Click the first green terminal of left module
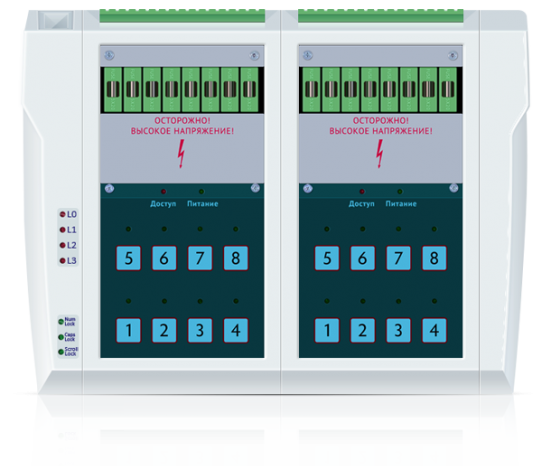Screen dimensions: 551x470 tap(113, 90)
